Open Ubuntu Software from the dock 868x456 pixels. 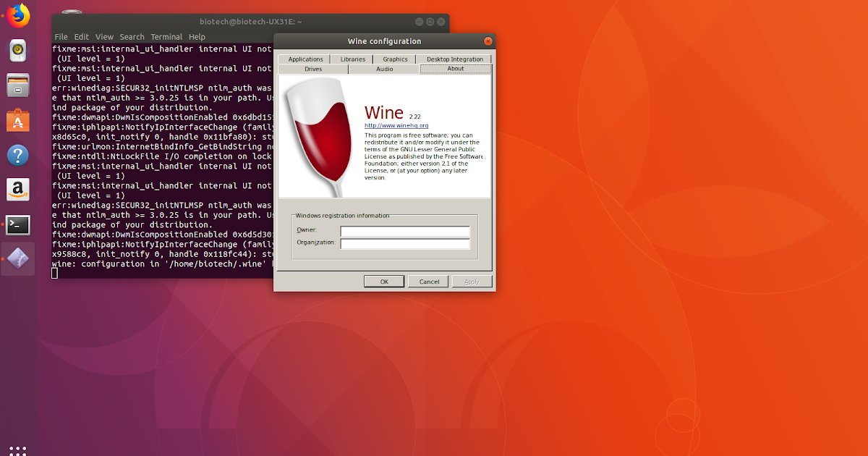pyautogui.click(x=16, y=120)
